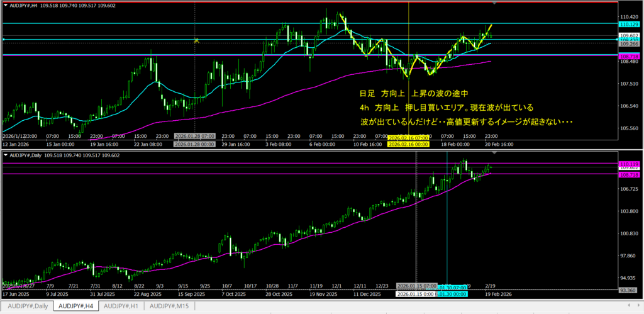The width and height of the screenshot is (644, 314).
Task: Select the magenta 108.718 label on H4 chart
Action: point(628,56)
